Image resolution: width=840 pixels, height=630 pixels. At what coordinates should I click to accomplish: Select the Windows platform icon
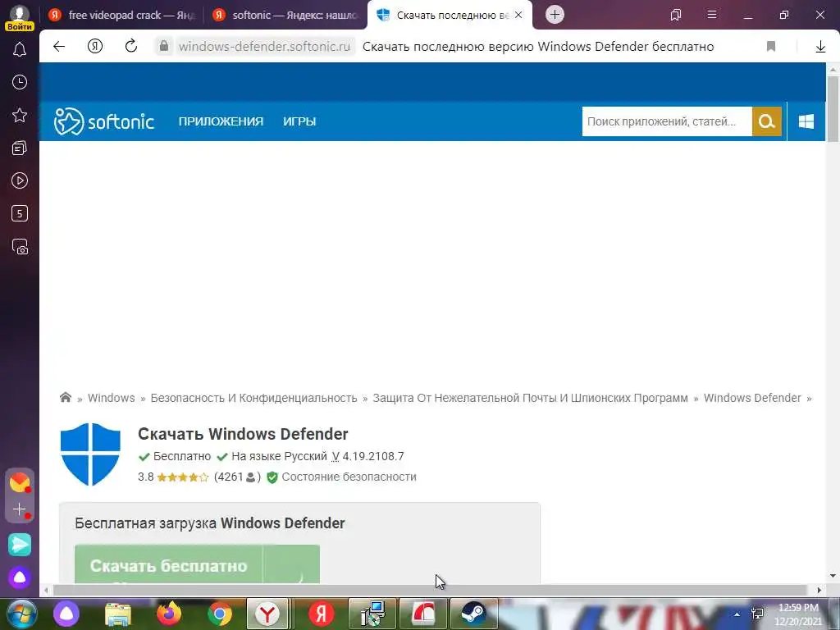click(806, 121)
